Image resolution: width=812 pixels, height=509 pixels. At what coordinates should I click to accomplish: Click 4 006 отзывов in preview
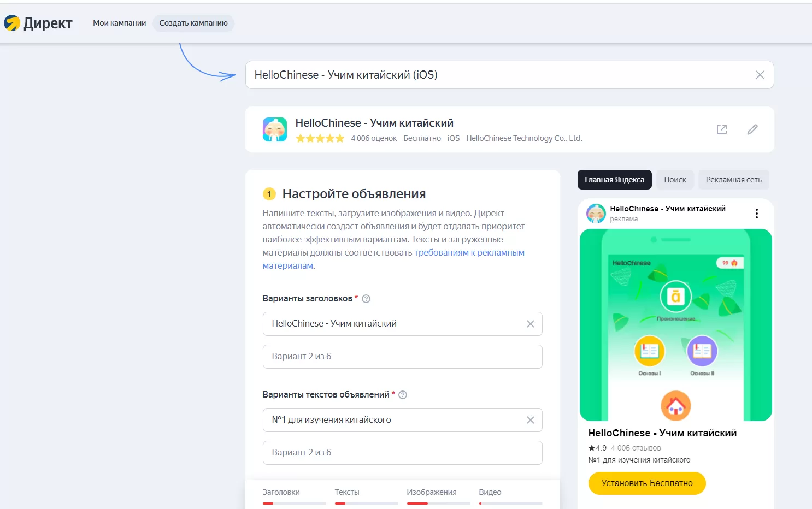coord(636,448)
